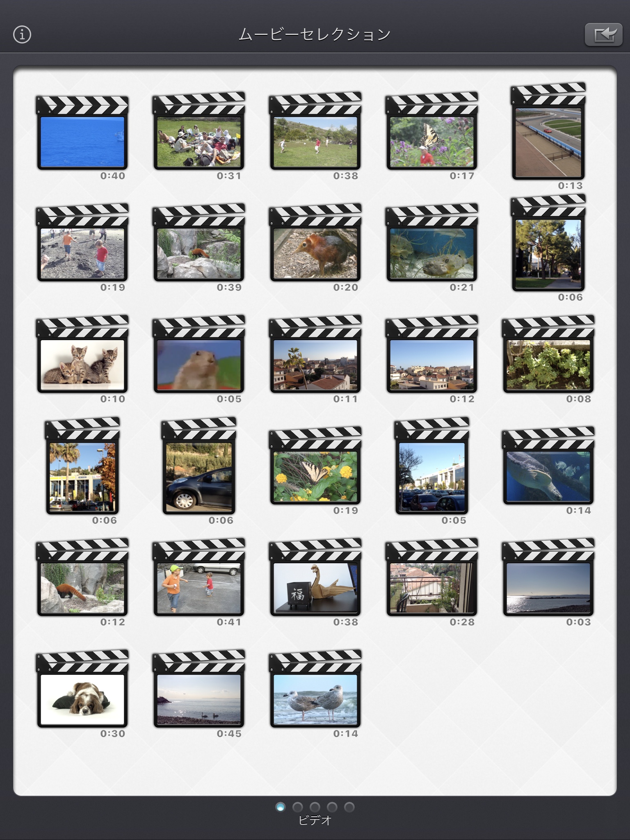Select the active first page dot

281,807
